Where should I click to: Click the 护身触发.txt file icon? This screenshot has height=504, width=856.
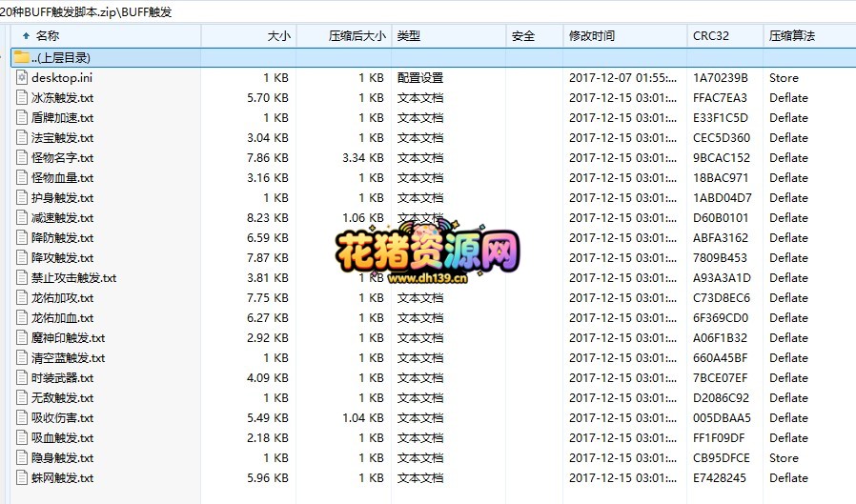(21, 197)
